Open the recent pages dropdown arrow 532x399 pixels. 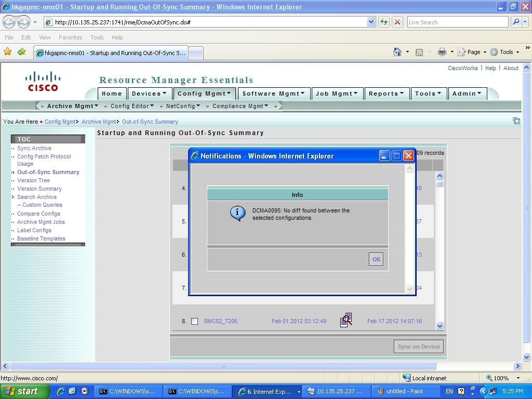[35, 22]
